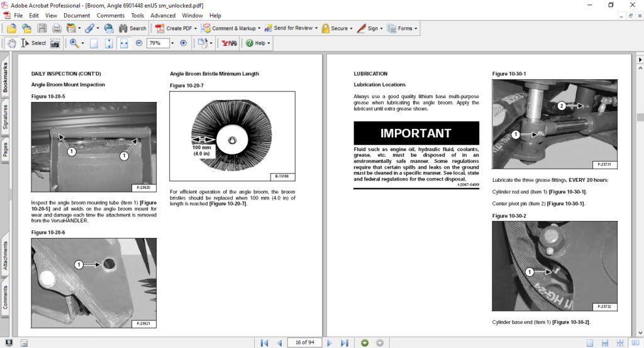Open the Bookmarks side tab
Image resolution: width=644 pixels, height=348 pixels.
tap(5, 77)
